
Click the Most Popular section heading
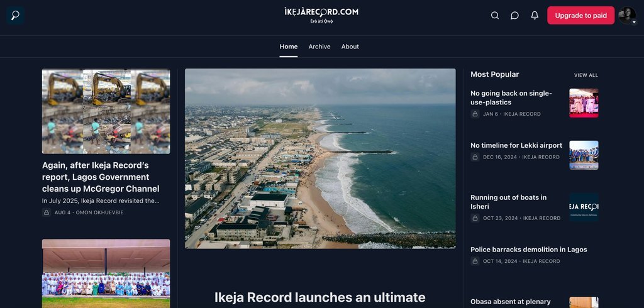point(494,74)
